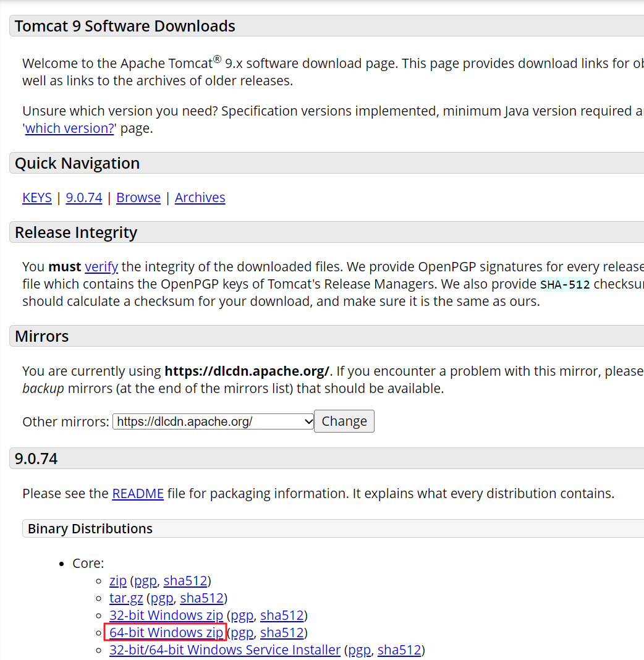The height and width of the screenshot is (660, 644).
Task: Select the 'SHA-512' code text
Action: tap(565, 284)
